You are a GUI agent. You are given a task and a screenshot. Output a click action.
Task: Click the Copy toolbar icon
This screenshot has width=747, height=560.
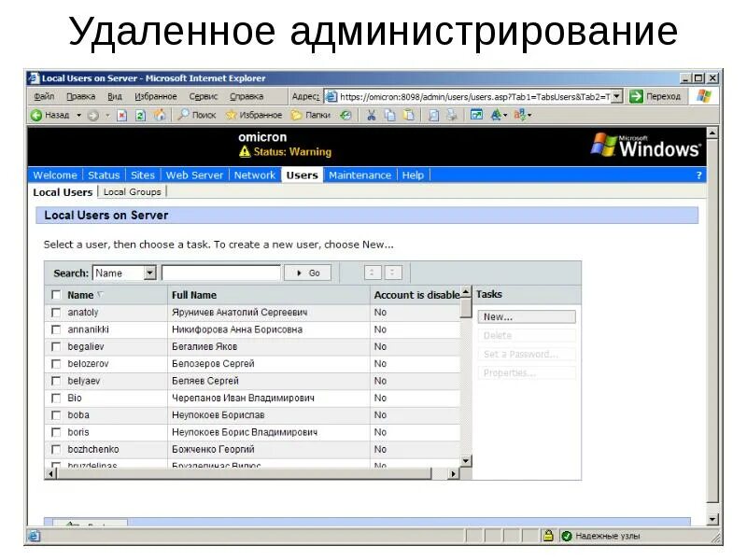point(389,115)
